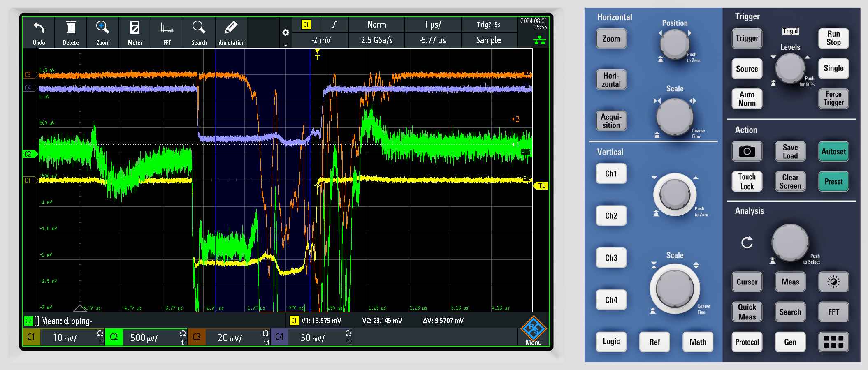Open the C1 trigger source field
The width and height of the screenshot is (868, 370).
coord(306,25)
